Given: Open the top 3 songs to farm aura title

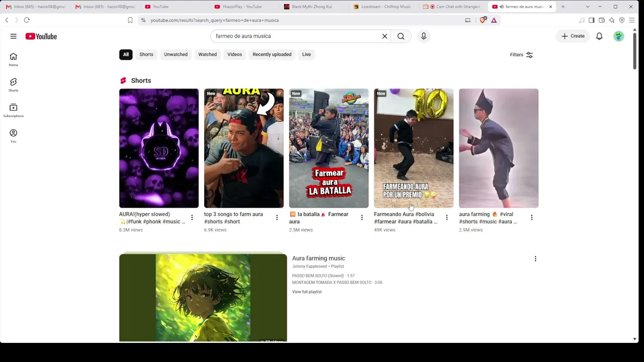Looking at the screenshot, I should [233, 218].
